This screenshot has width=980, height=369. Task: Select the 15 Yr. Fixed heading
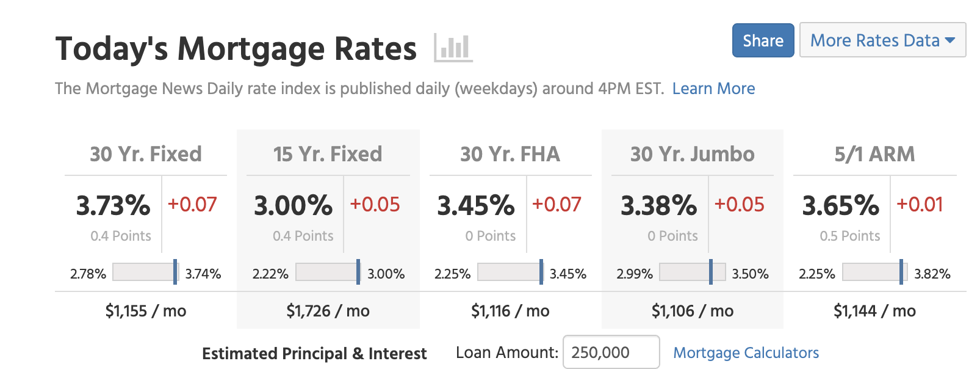[x=328, y=154]
